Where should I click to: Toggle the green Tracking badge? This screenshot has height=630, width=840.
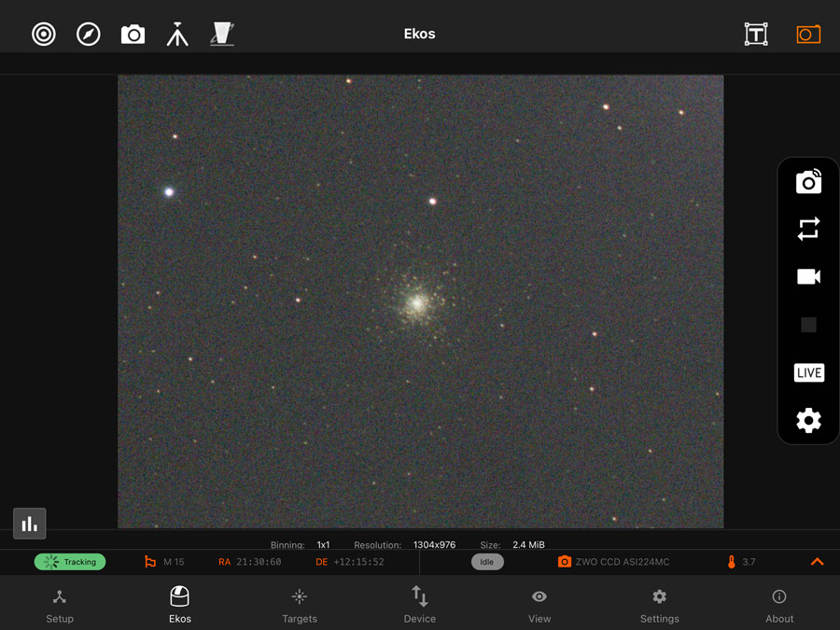[x=70, y=562]
